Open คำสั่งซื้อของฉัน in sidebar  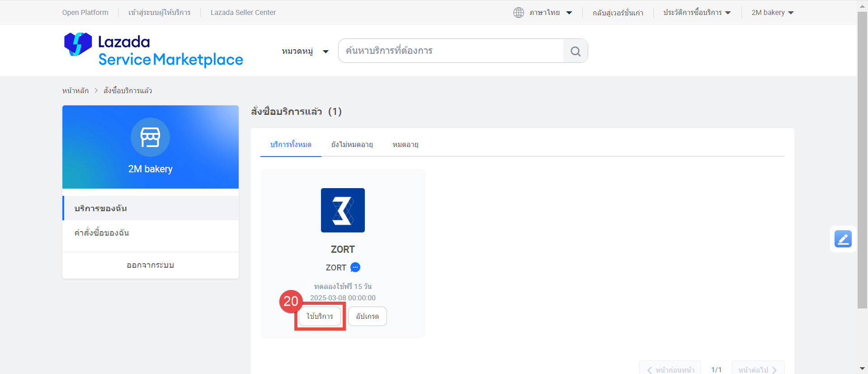click(x=102, y=233)
